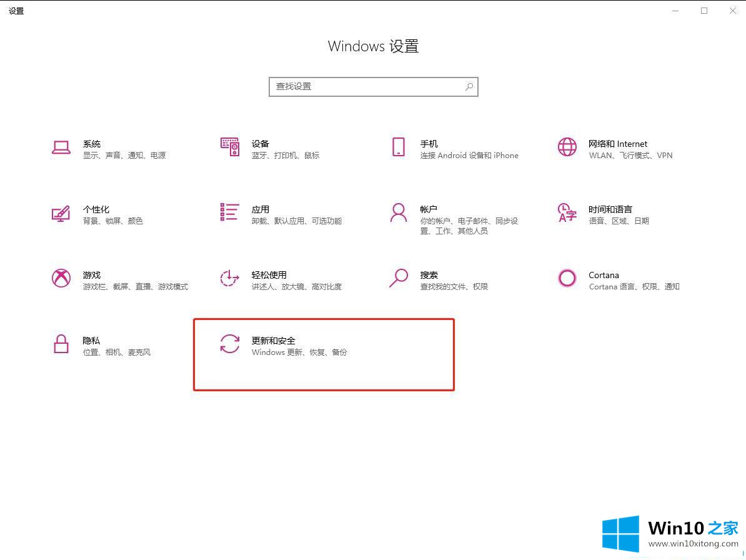Open the 设备 keyboard and speaker icon

point(230,147)
